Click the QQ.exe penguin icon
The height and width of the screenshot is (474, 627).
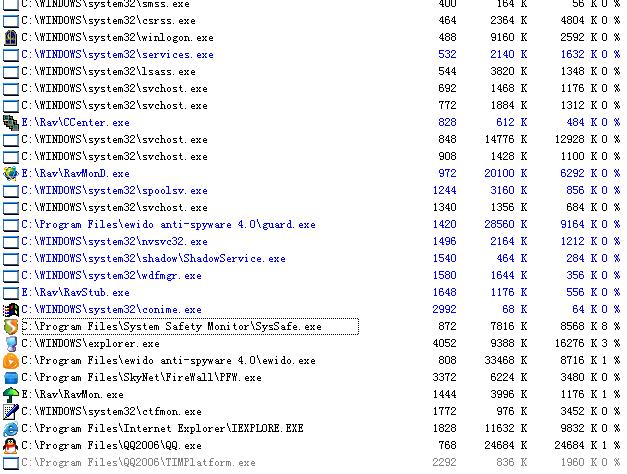click(10, 446)
